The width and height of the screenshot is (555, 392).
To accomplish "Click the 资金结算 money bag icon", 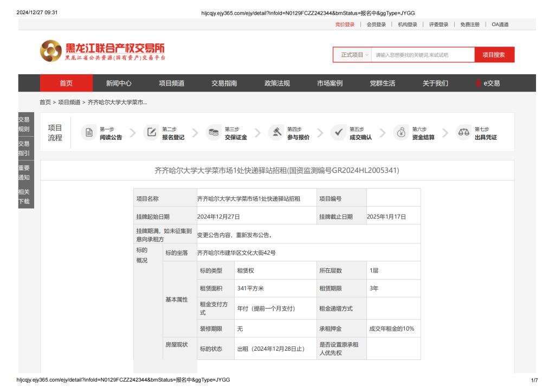I will pyautogui.click(x=401, y=133).
